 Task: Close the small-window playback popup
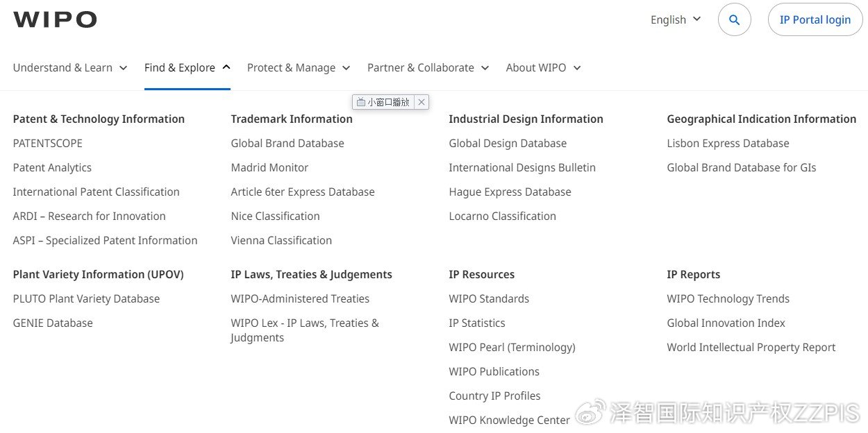click(x=422, y=102)
